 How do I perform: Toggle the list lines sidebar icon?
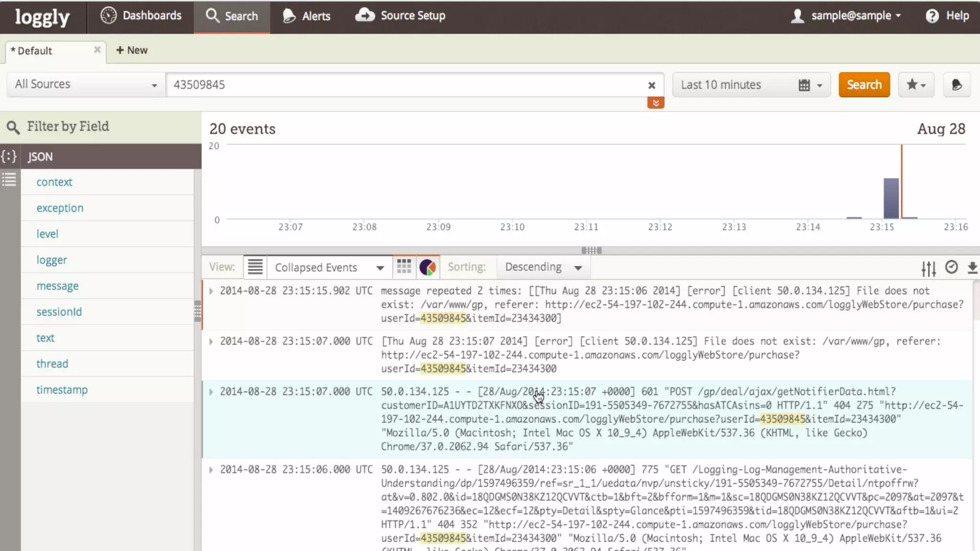9,180
